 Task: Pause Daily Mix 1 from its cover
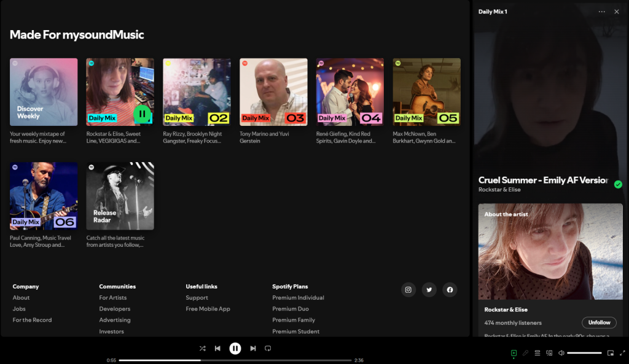coord(142,114)
